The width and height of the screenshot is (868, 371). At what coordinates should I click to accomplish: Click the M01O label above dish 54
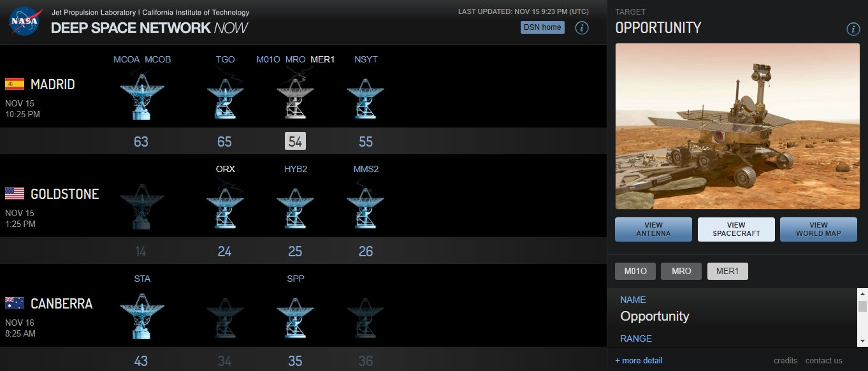[x=268, y=59]
